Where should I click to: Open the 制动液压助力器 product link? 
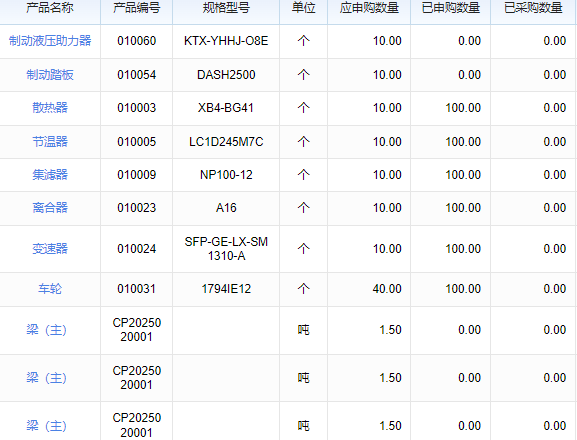point(50,40)
